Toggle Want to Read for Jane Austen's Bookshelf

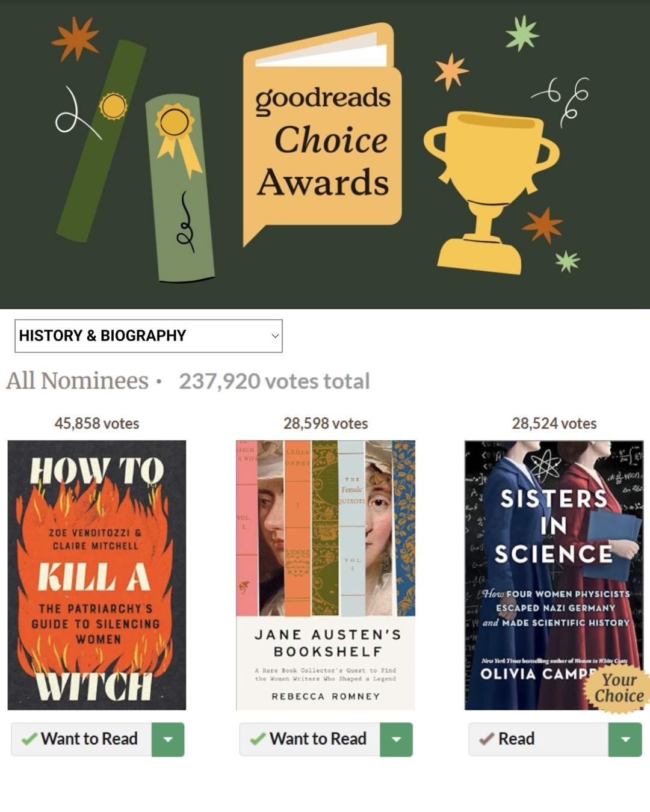pos(311,739)
